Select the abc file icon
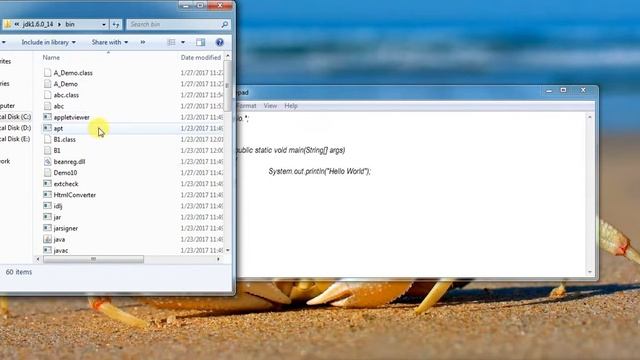Screen dimensions: 640x360 [x=47, y=106]
